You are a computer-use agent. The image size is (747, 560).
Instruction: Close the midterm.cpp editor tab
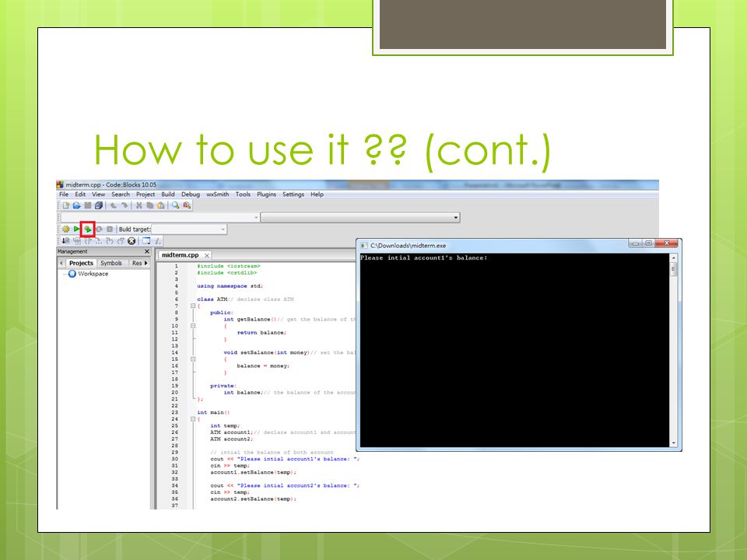[x=207, y=256]
